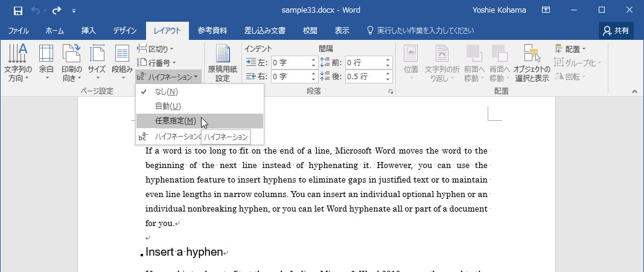Open 文字列の折り返し wrap text menu
Image resolution: width=644 pixels, height=272 pixels.
[442, 62]
